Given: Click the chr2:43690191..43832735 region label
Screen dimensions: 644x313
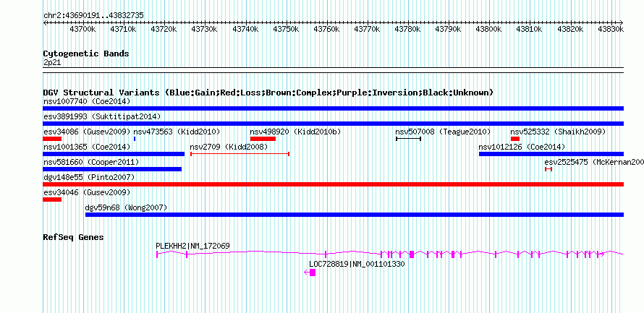Looking at the screenshot, I should coord(93,16).
